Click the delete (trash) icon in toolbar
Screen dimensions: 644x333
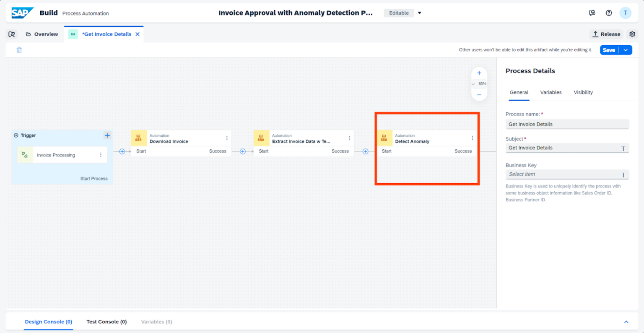coord(18,49)
